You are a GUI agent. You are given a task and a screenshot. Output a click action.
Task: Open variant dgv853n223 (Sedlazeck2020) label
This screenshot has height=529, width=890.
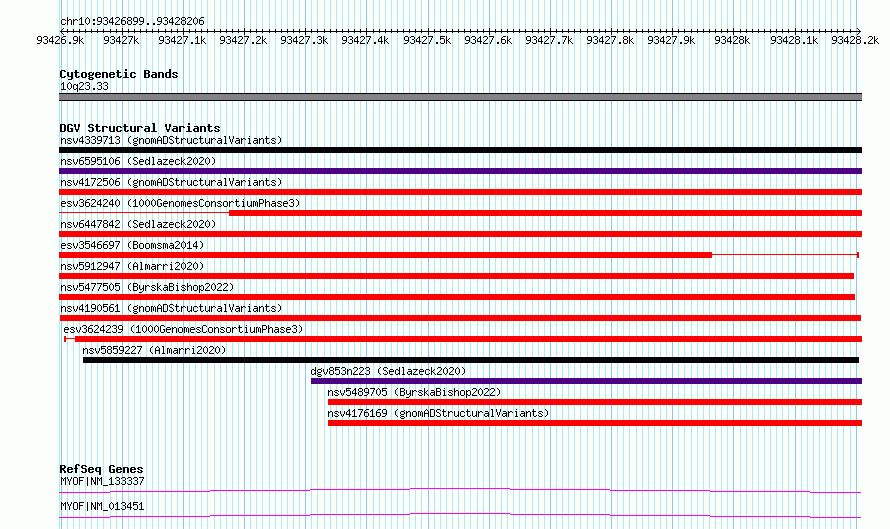click(x=388, y=371)
